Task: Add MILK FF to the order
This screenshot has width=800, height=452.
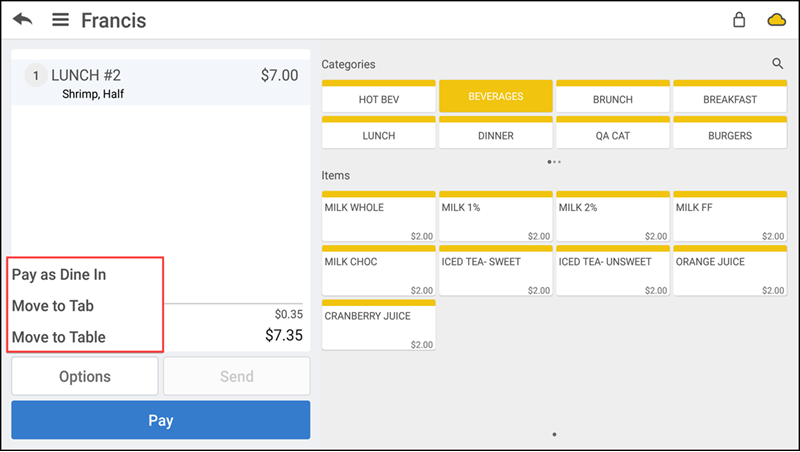Action: click(730, 216)
